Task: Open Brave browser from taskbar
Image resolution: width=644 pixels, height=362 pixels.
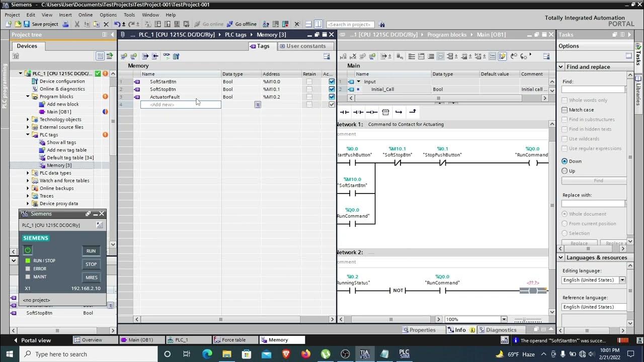Action: pos(286,354)
